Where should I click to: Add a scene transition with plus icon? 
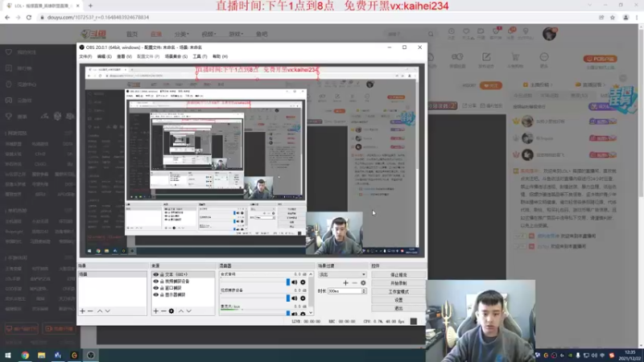[x=345, y=283]
